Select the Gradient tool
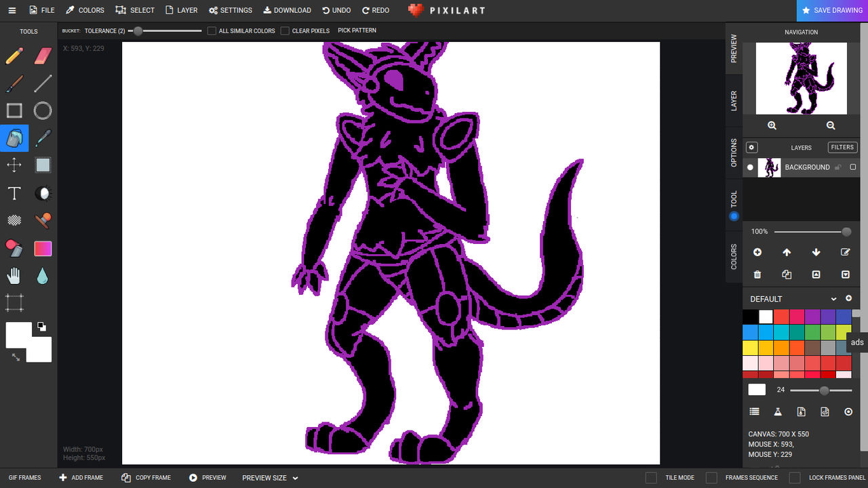Viewport: 868px width, 488px height. pyautogui.click(x=43, y=249)
